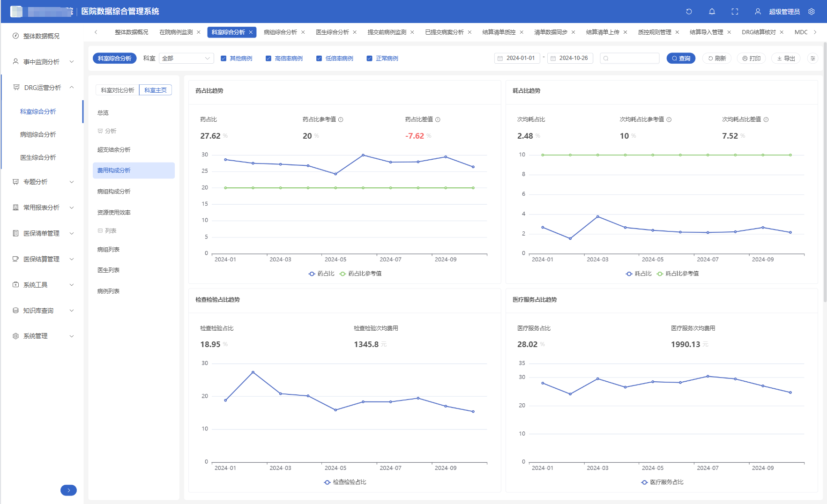The image size is (827, 504).
Task: Uncheck the 高倍率病例 checkbox
Action: [268, 59]
